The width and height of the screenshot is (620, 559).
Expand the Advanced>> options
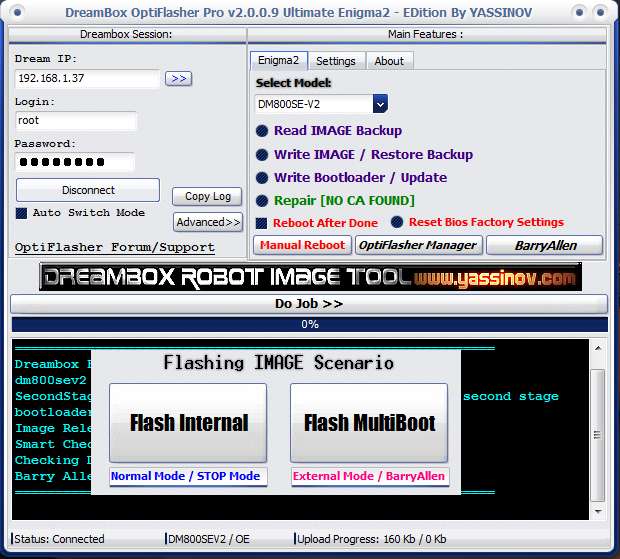[x=208, y=222]
